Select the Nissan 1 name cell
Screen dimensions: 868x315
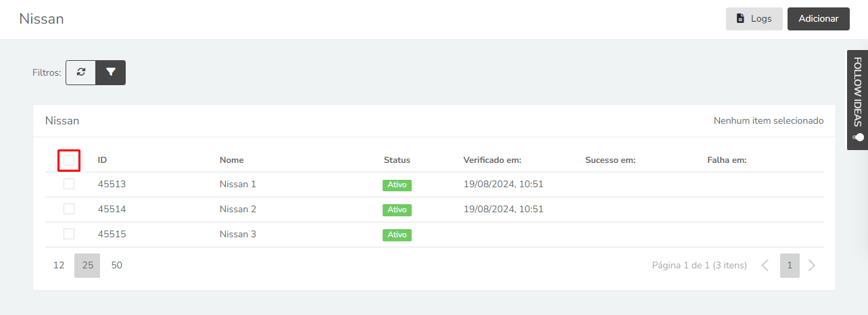tap(238, 184)
